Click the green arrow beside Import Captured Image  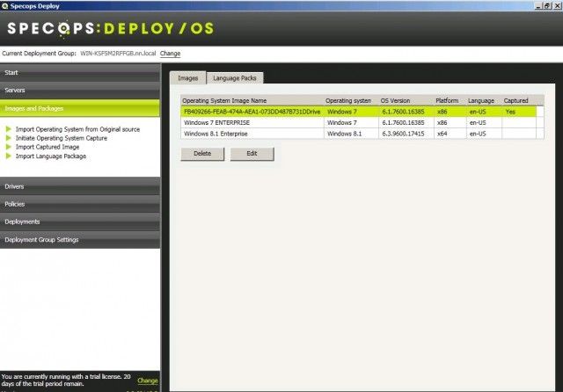click(9, 147)
